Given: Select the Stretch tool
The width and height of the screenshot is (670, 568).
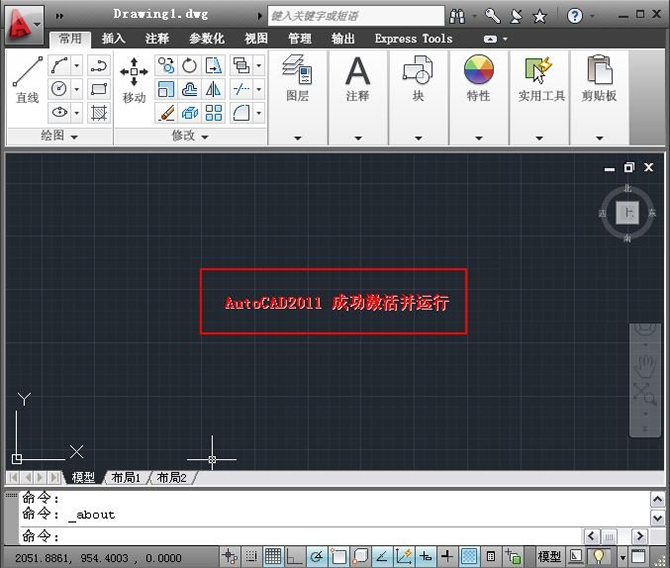Looking at the screenshot, I should pyautogui.click(x=213, y=65).
